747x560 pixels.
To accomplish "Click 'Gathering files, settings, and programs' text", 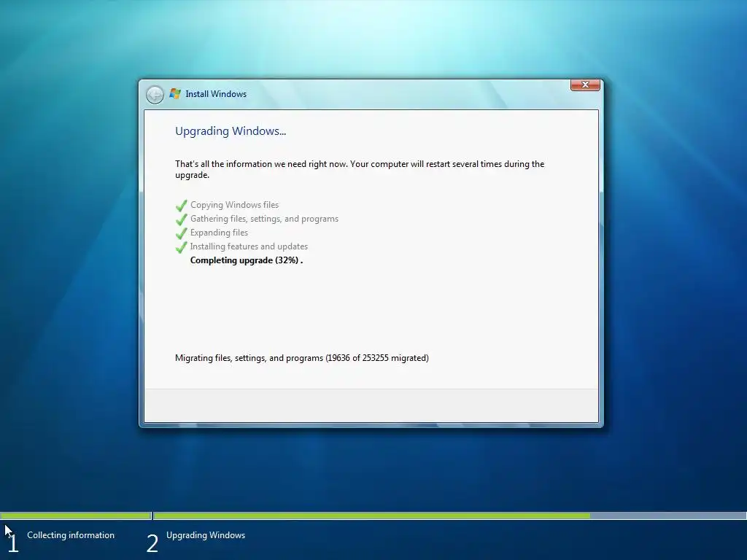I will pyautogui.click(x=264, y=219).
